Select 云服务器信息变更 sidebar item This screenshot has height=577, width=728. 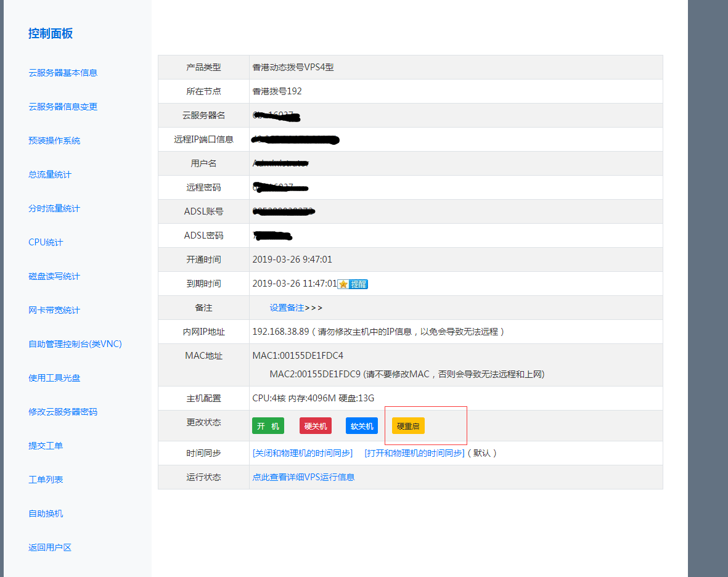[63, 107]
